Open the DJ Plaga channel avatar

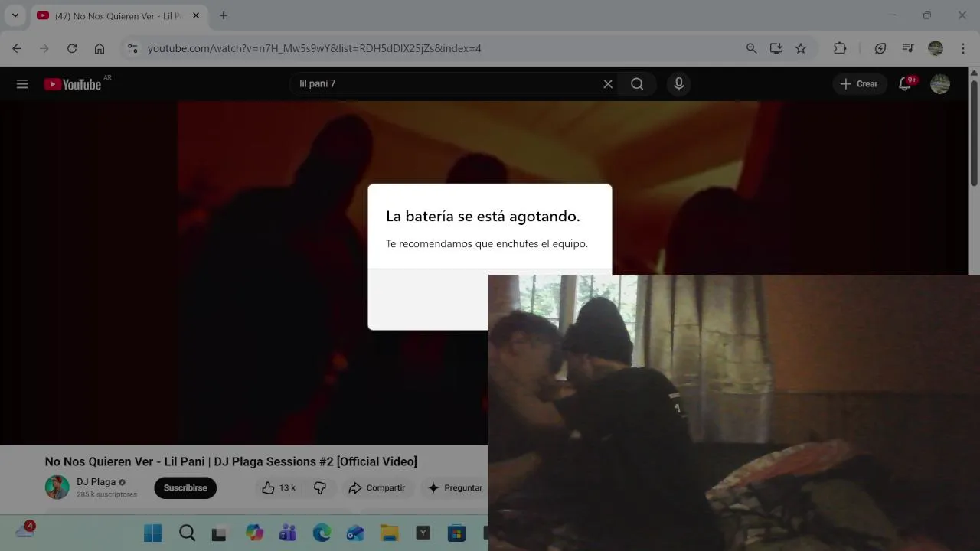pos(57,487)
